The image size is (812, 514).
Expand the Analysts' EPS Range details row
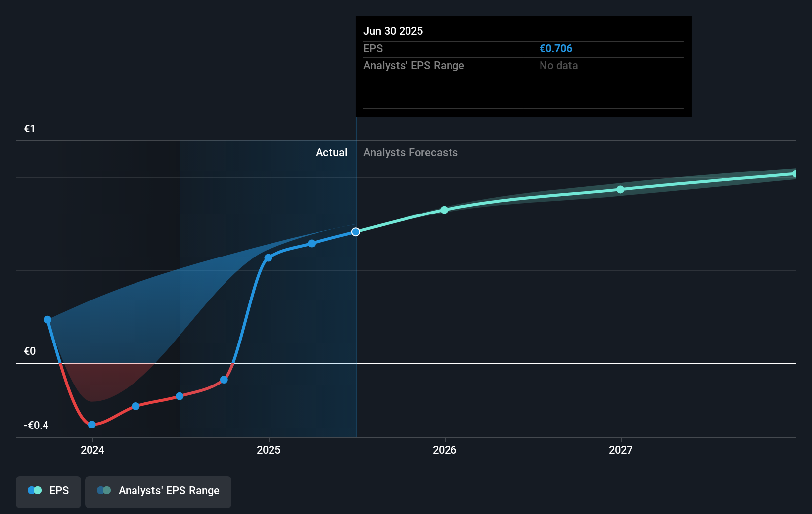tap(414, 65)
